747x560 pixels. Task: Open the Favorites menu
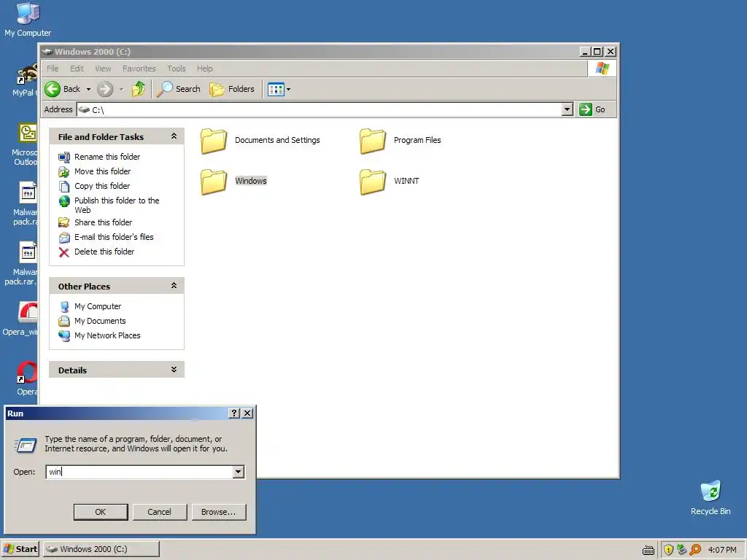tap(139, 69)
